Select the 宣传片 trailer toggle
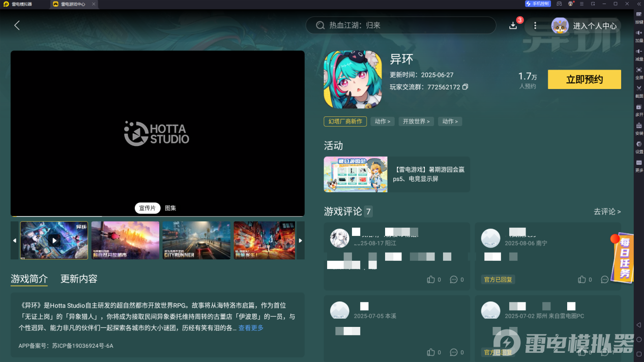The width and height of the screenshot is (644, 362). click(x=147, y=208)
